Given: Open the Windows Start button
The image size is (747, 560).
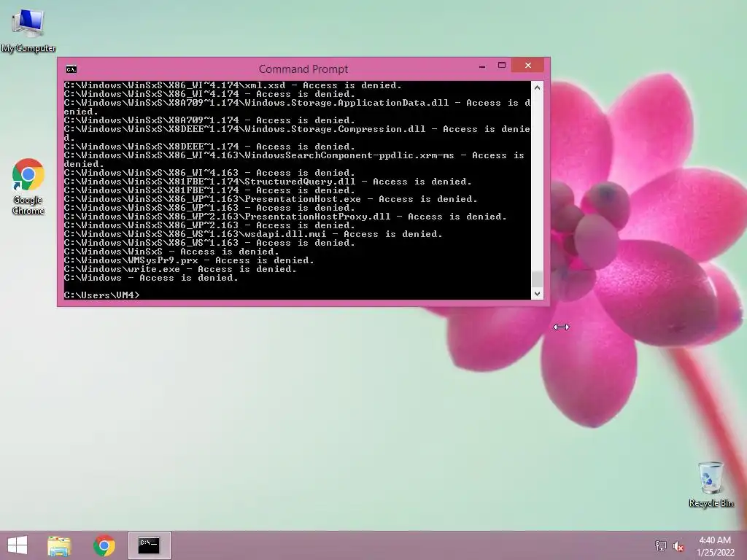Looking at the screenshot, I should point(18,545).
